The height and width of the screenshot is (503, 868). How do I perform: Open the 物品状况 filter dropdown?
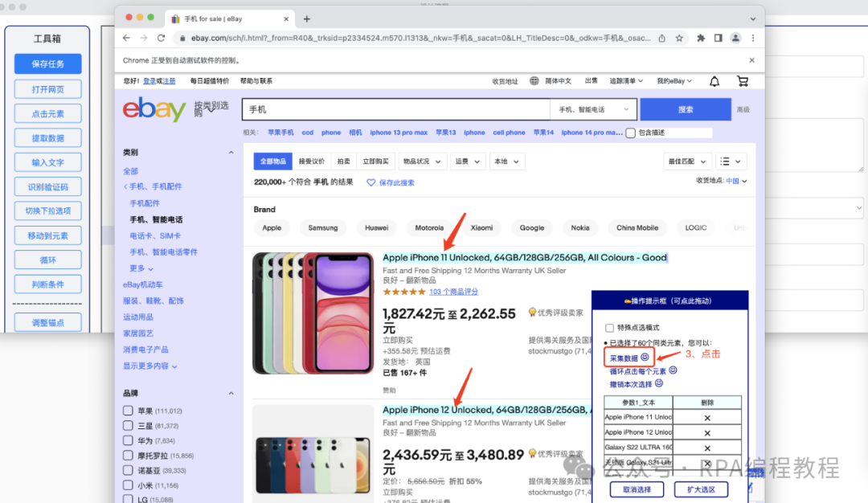[x=422, y=162]
